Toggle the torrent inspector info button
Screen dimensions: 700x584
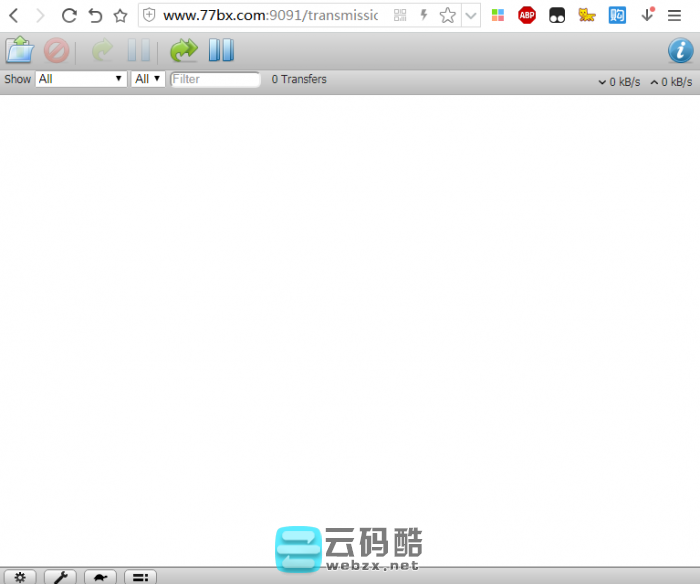coord(680,50)
